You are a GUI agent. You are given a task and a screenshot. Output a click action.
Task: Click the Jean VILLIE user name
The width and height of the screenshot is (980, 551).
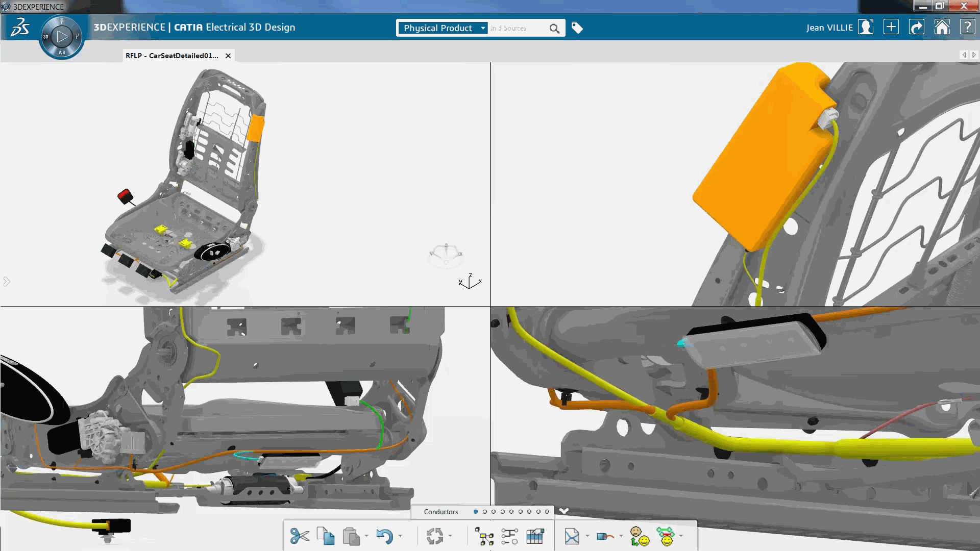[829, 28]
